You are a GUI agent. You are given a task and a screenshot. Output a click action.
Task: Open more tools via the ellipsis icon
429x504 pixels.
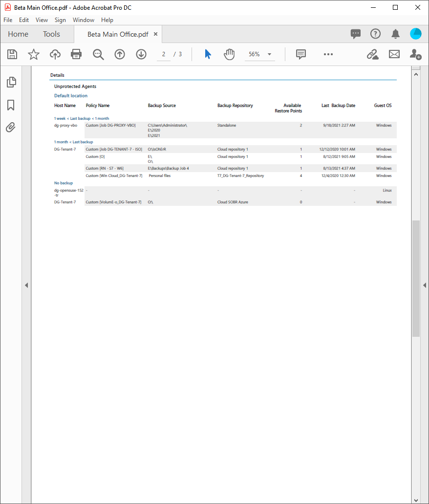(328, 54)
